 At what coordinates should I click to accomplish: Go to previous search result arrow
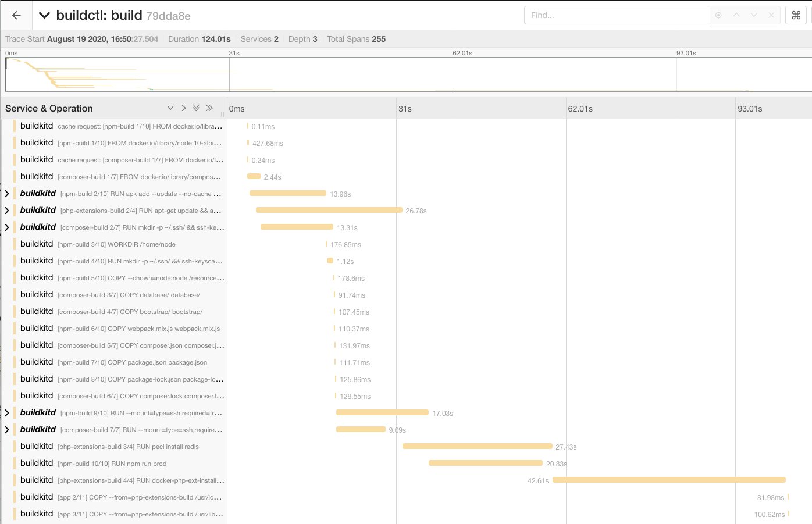736,15
